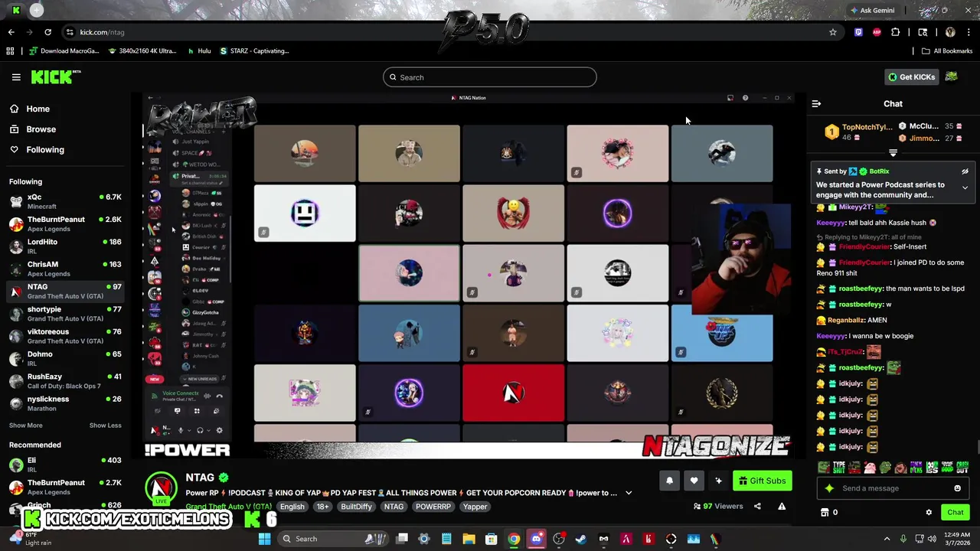Click the KICK logo

point(55,77)
